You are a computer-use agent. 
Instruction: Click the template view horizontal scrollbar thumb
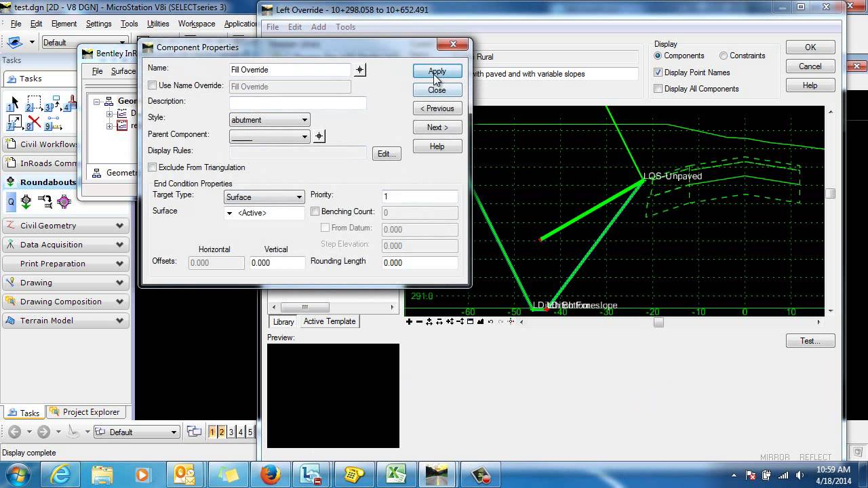(658, 322)
